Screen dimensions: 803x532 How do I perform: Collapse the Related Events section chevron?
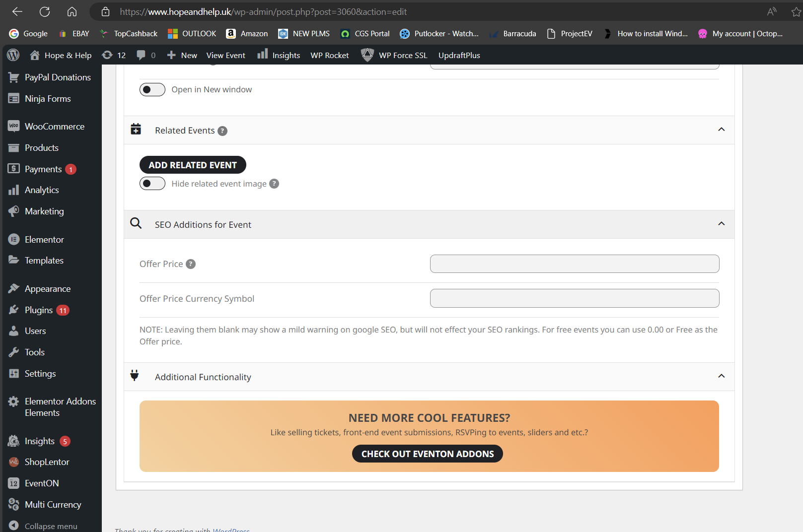coord(722,130)
